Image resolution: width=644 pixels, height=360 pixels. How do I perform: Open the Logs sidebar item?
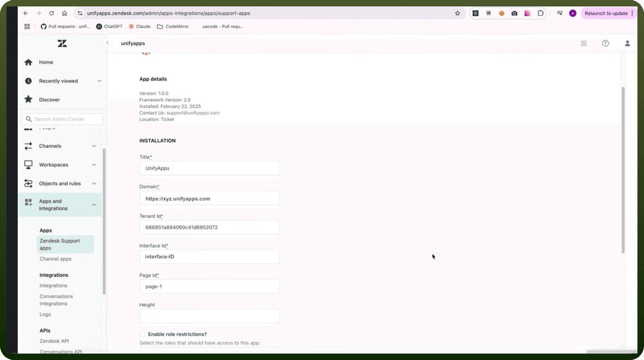point(45,315)
